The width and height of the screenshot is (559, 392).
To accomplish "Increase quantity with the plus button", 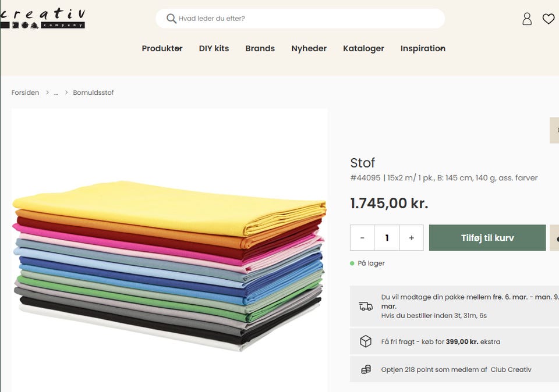I will pyautogui.click(x=412, y=238).
